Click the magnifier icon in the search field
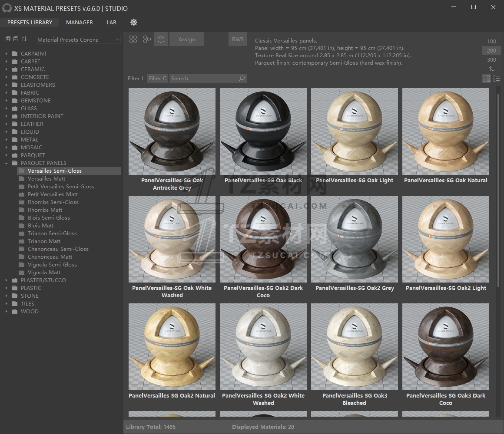This screenshot has height=434, width=504. [242, 78]
